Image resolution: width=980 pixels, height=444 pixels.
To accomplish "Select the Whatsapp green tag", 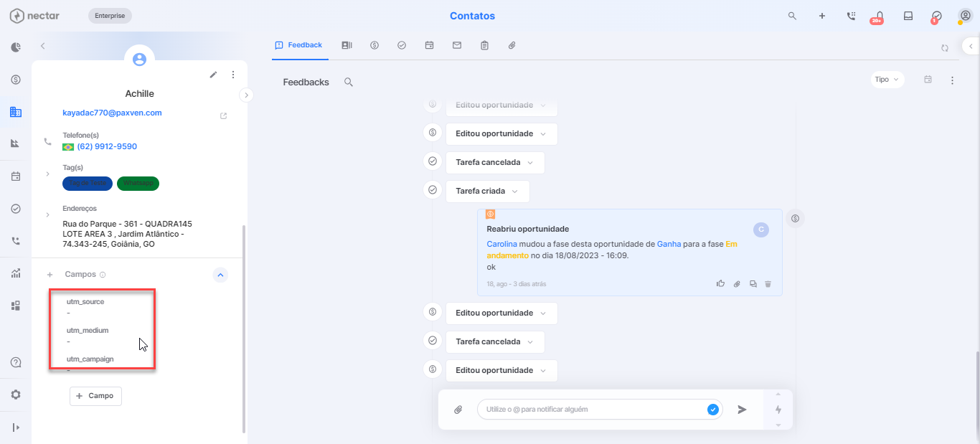I will click(138, 184).
